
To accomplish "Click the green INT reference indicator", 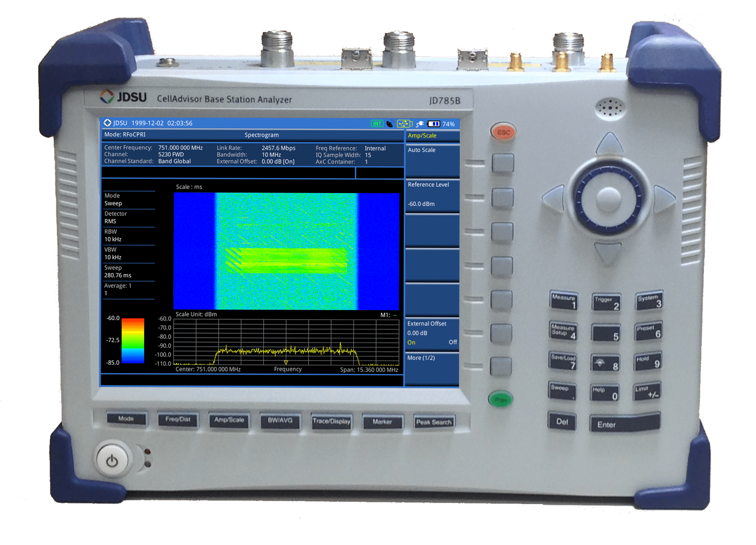I will coord(377,124).
